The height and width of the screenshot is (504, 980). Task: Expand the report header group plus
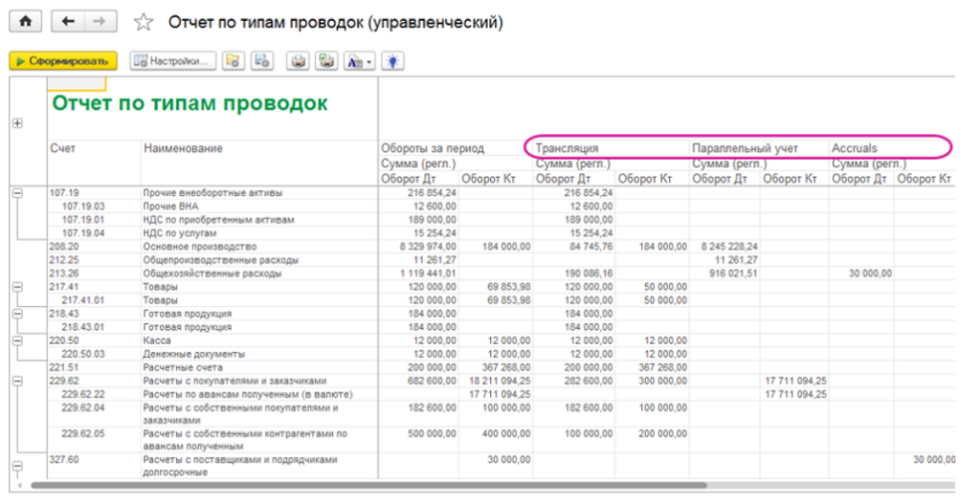coord(16,123)
